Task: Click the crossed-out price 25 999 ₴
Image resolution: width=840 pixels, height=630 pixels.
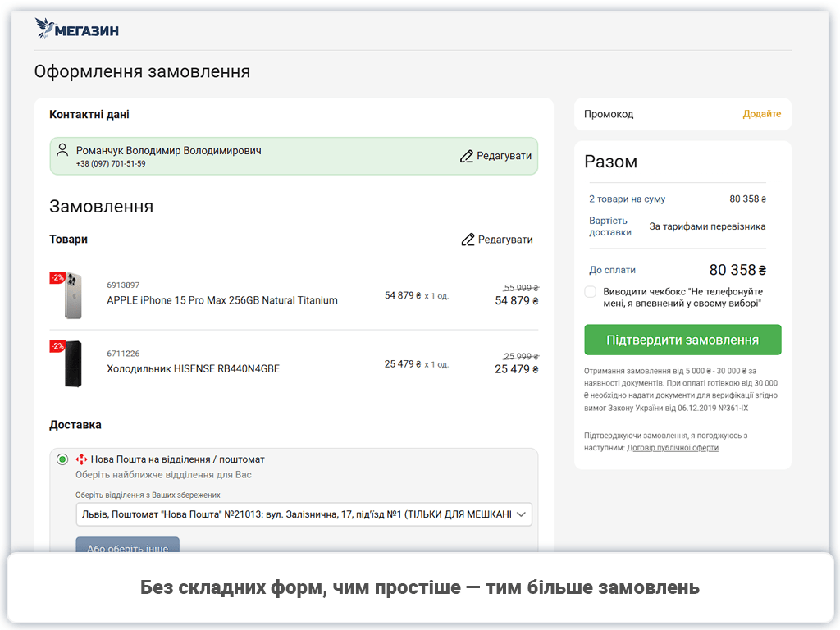Action: click(521, 356)
